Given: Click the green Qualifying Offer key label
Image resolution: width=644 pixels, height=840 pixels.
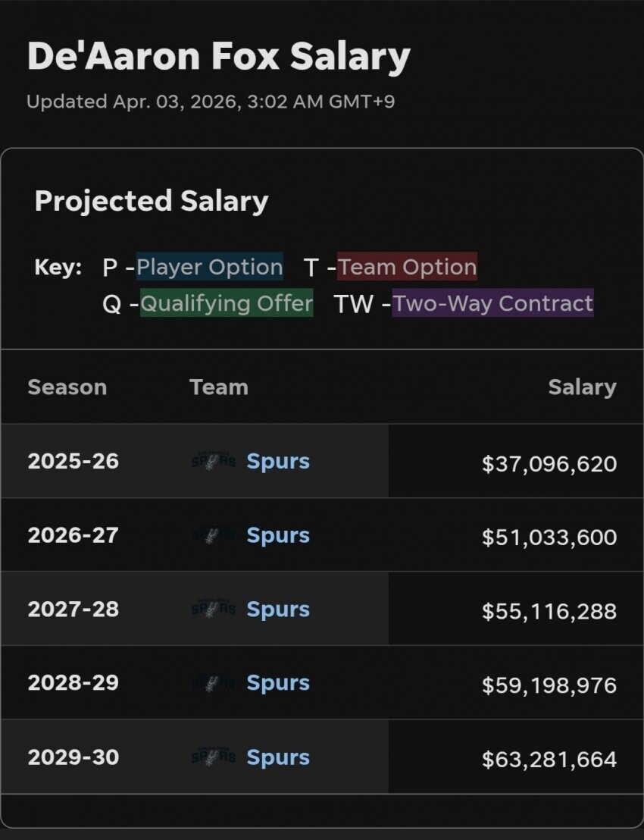Looking at the screenshot, I should point(227,303).
